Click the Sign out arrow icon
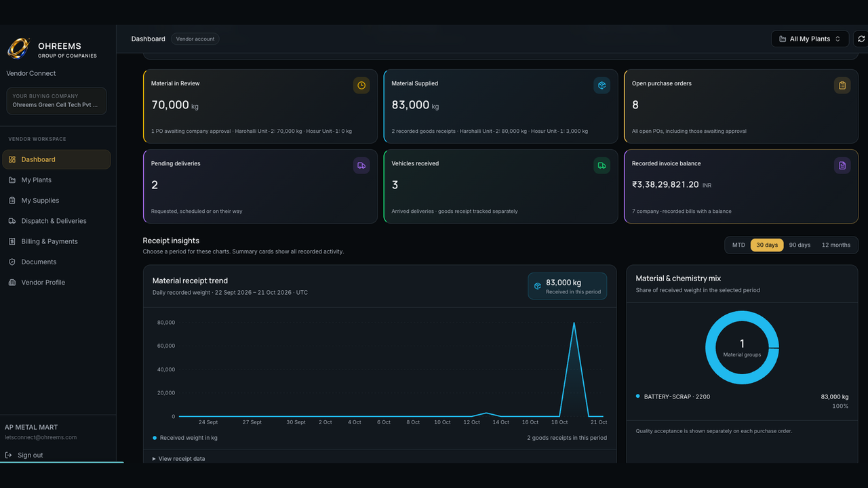 pyautogui.click(x=8, y=455)
